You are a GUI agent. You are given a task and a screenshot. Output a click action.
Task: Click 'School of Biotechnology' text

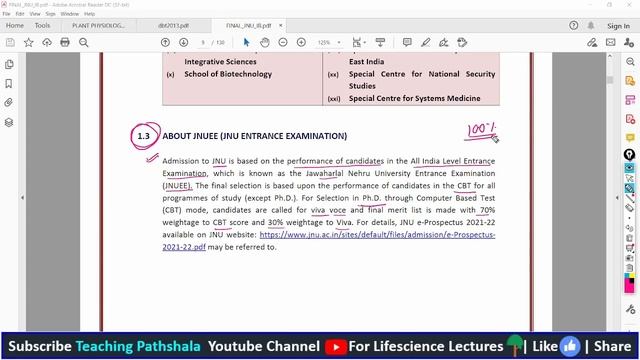228,74
